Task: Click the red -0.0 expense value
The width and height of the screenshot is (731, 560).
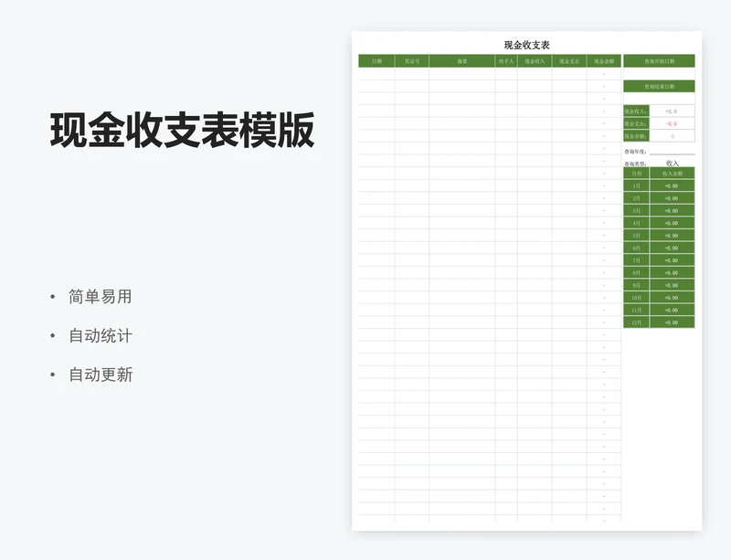Action: 672,123
